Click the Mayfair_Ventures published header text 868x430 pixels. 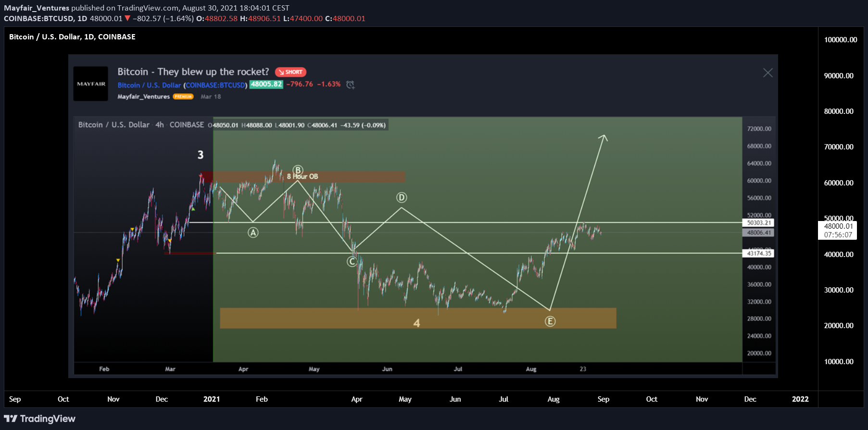[x=147, y=8]
